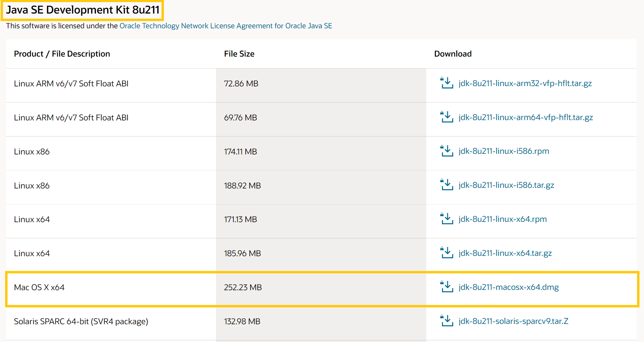Download jdk-8u211-linux-x64.rpm file link
Image resolution: width=644 pixels, height=342 pixels.
[x=503, y=219]
